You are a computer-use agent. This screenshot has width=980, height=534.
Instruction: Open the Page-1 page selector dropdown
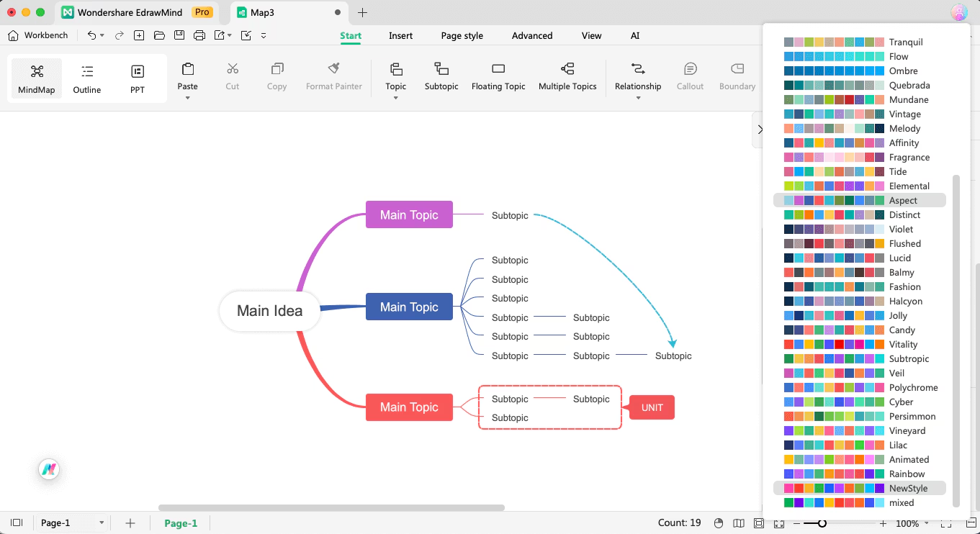(102, 523)
